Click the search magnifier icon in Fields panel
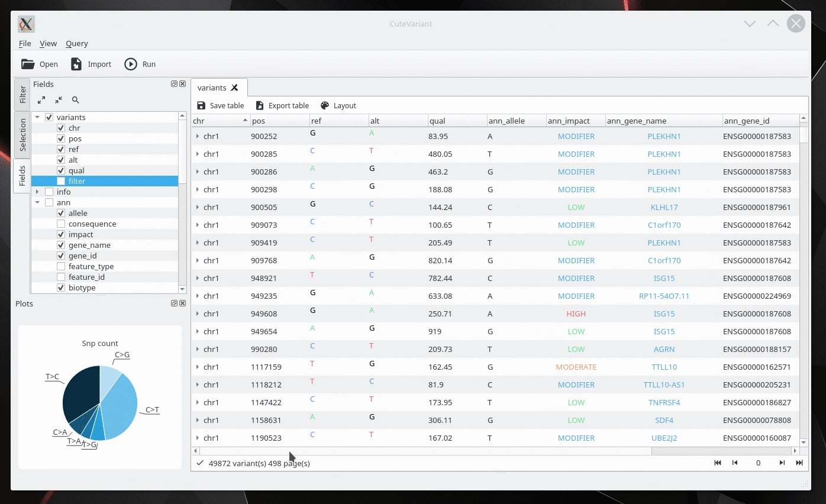The image size is (826, 504). pyautogui.click(x=75, y=100)
